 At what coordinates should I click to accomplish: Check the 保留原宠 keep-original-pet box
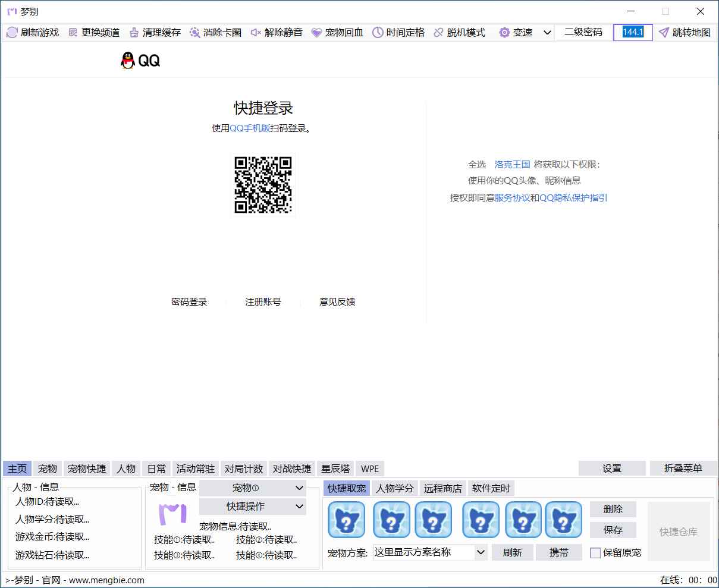[595, 553]
